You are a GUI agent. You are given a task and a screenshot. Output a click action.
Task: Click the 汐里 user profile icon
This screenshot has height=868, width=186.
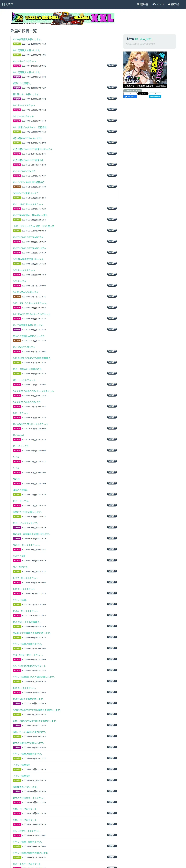[x=128, y=39]
